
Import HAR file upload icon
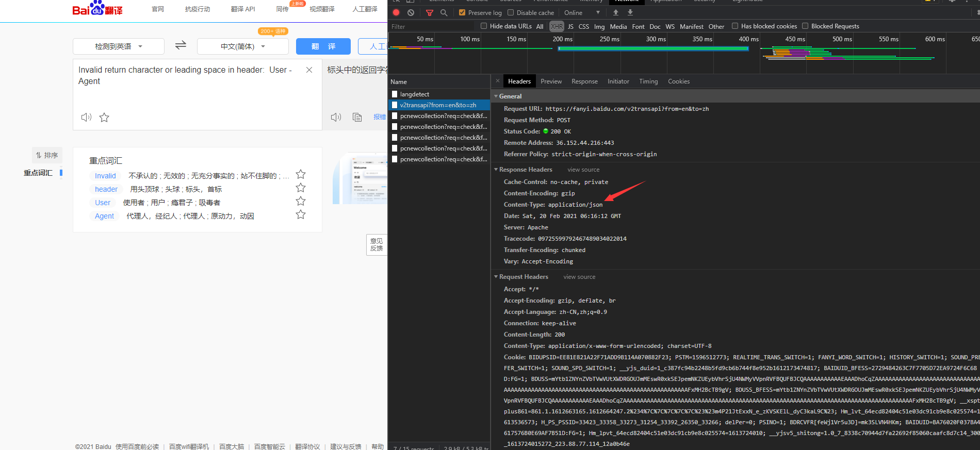pyautogui.click(x=616, y=12)
